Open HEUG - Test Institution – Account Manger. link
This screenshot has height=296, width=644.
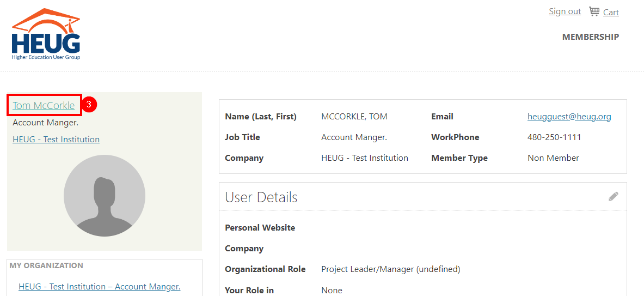(100, 287)
